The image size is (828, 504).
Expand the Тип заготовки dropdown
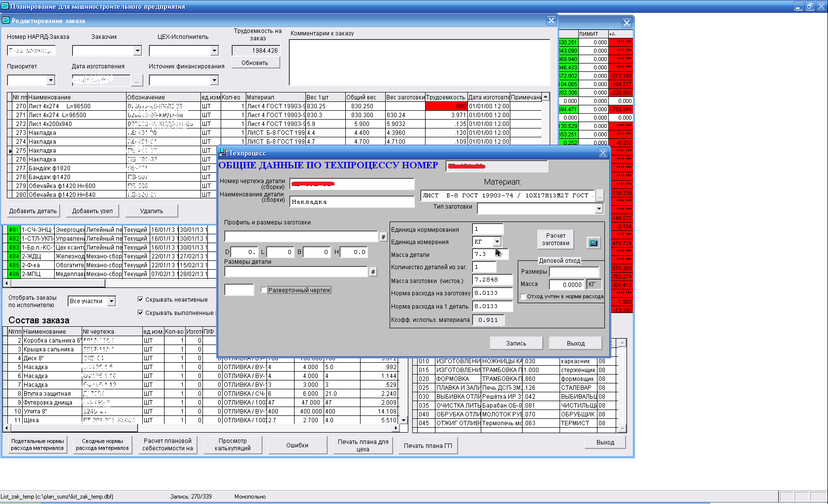[x=599, y=209]
